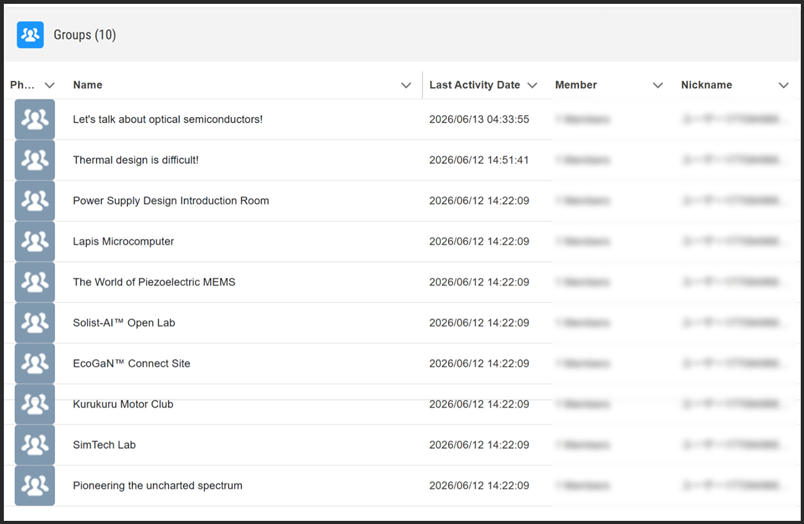
Task: Click group icon beside Lapis Microcomputer
Action: pos(35,241)
